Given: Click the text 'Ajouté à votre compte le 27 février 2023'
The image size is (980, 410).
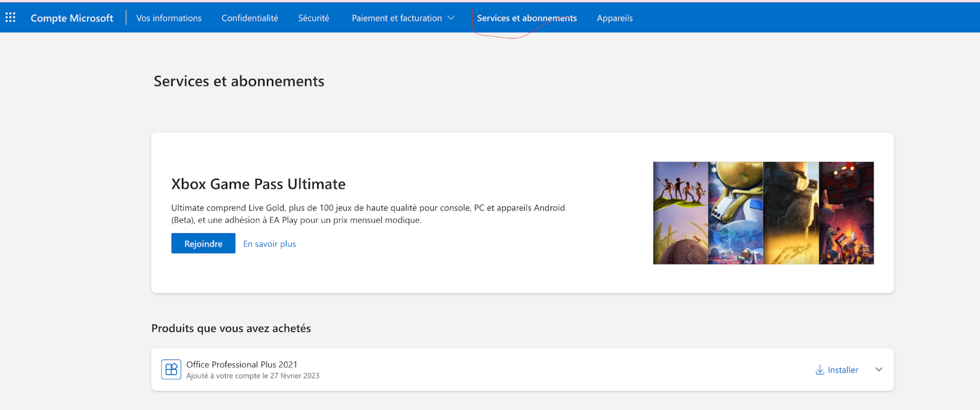Looking at the screenshot, I should [253, 376].
